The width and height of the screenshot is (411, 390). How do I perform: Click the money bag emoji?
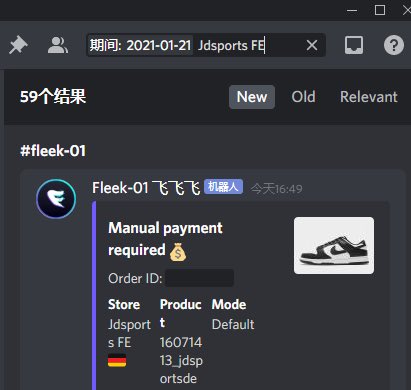(178, 252)
